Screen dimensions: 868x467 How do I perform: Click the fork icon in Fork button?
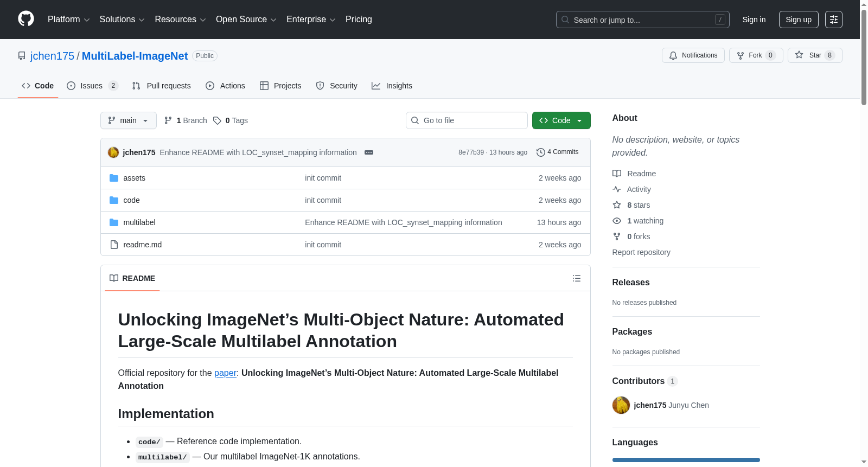tap(741, 55)
